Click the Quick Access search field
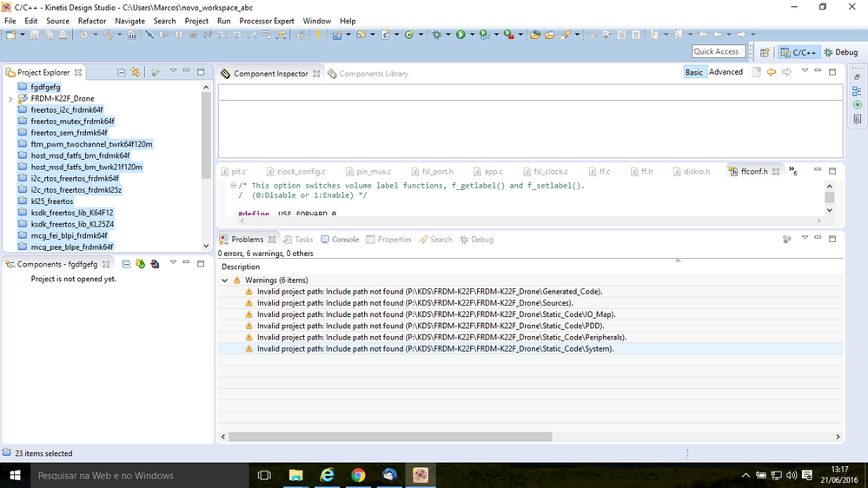868x488 pixels. click(719, 51)
